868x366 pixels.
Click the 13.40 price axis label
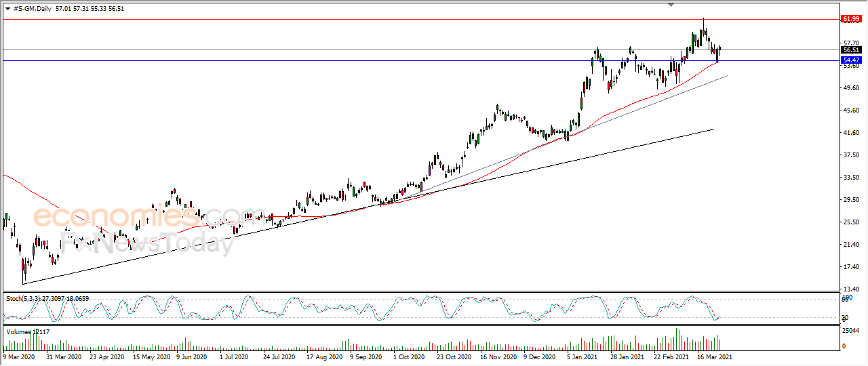point(850,289)
